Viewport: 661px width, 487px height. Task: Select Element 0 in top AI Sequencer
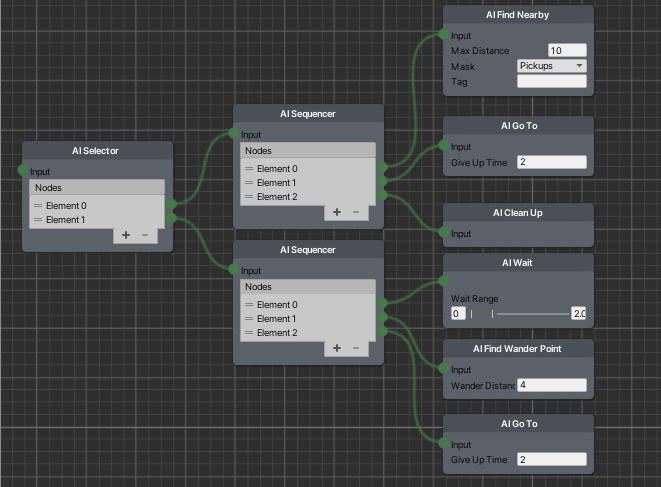click(308, 169)
